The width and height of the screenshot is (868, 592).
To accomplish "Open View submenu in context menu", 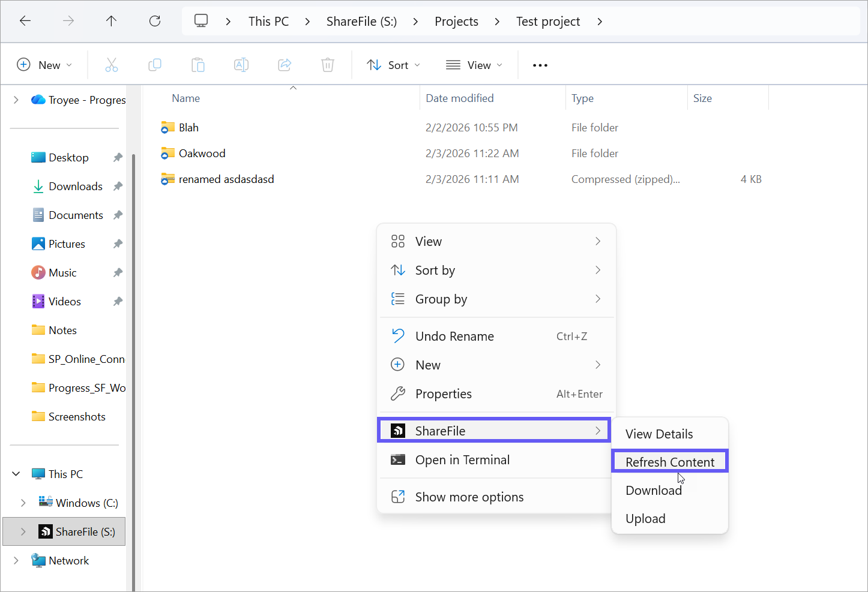I will click(496, 242).
